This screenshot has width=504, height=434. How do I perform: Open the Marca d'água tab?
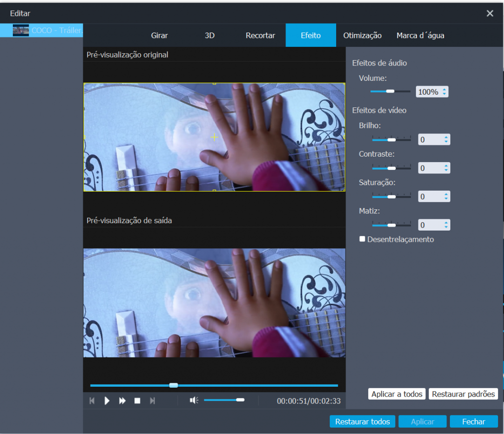point(420,35)
